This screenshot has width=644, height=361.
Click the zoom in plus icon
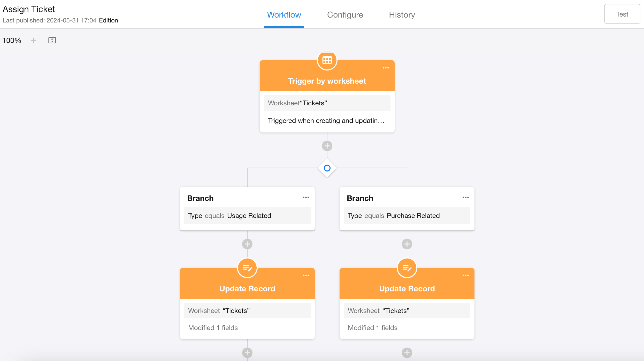(34, 40)
